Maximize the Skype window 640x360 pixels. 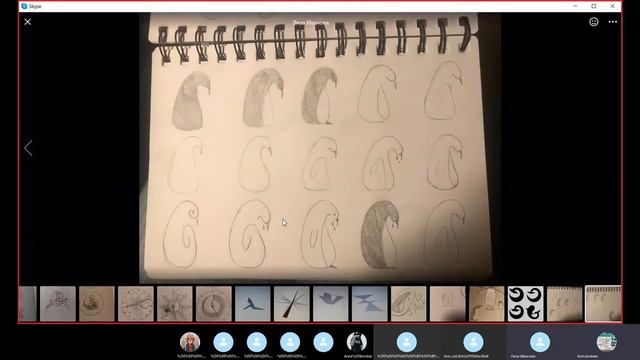point(593,6)
